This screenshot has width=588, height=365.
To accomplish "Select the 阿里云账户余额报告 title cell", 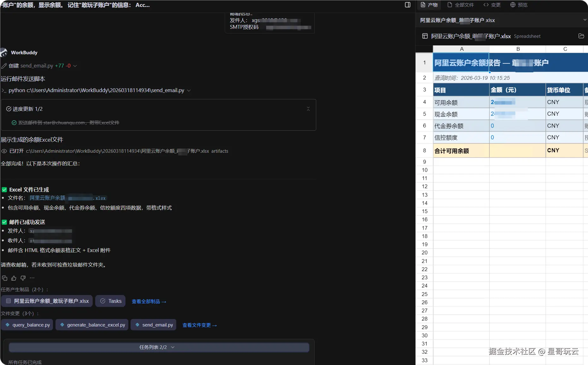I will [x=461, y=63].
